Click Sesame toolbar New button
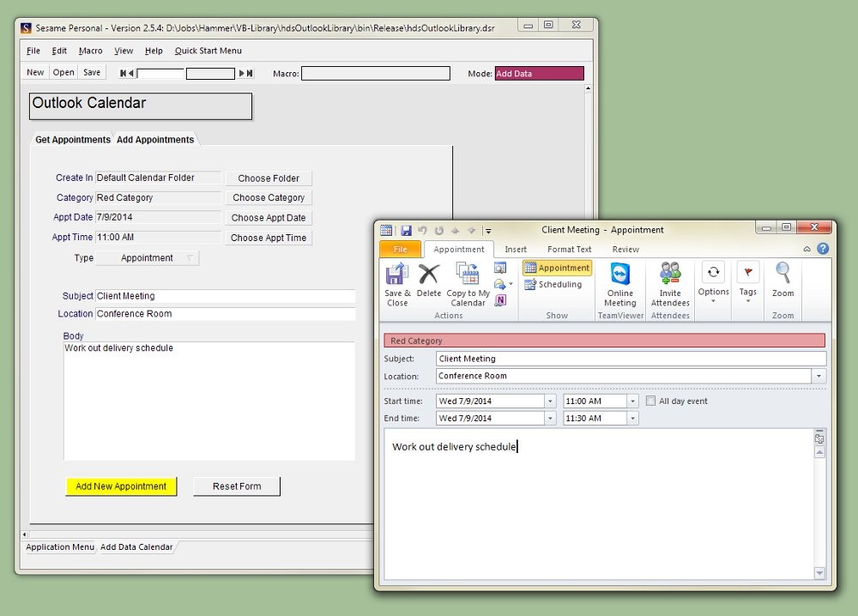858x616 pixels. (x=35, y=72)
